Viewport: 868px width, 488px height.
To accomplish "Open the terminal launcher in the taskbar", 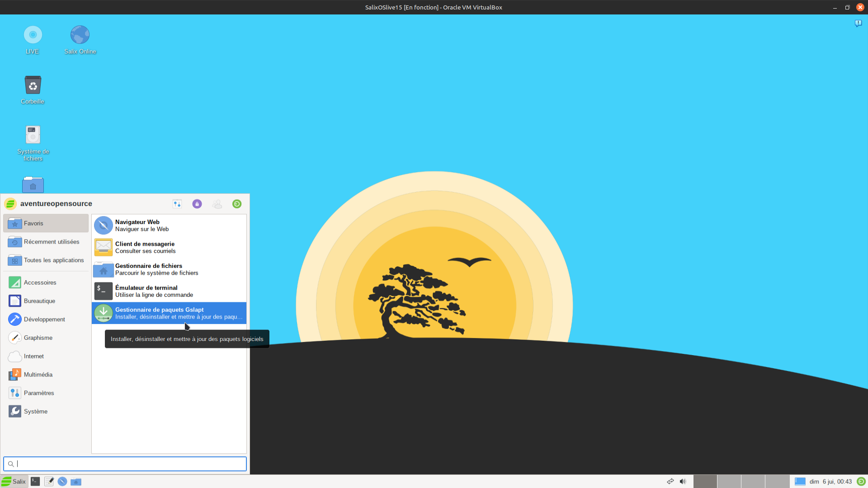I will click(35, 482).
